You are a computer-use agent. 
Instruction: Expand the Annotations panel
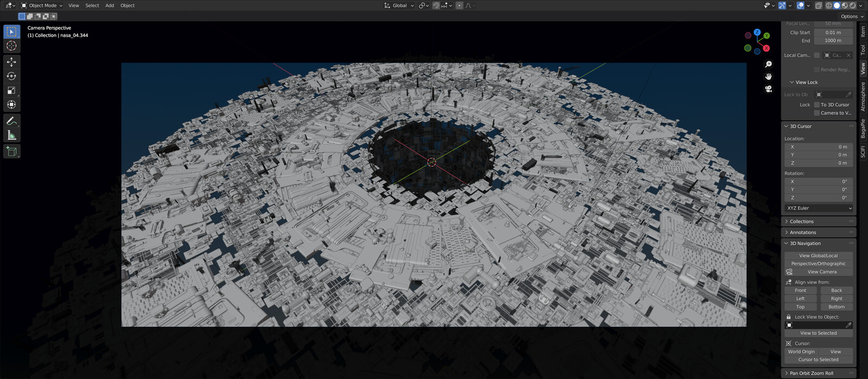coord(819,232)
